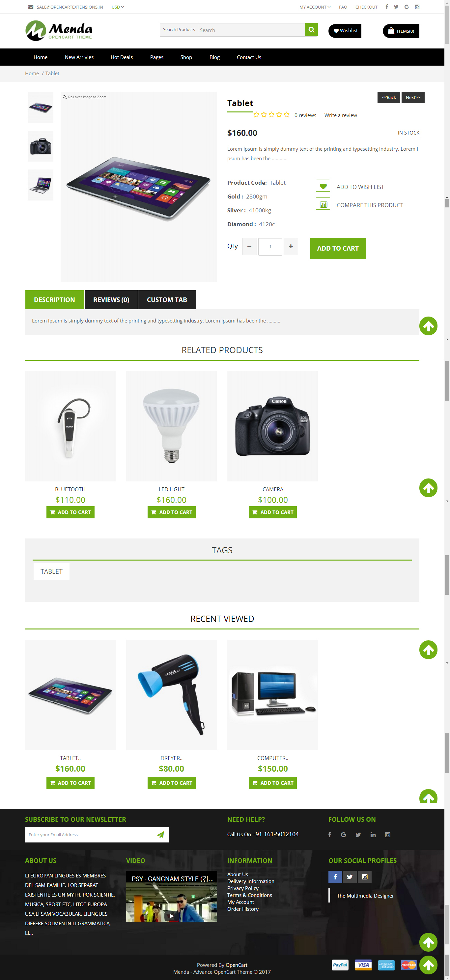
Task: Click the Twitter square under Our Social Profiles
Action: pyautogui.click(x=350, y=877)
